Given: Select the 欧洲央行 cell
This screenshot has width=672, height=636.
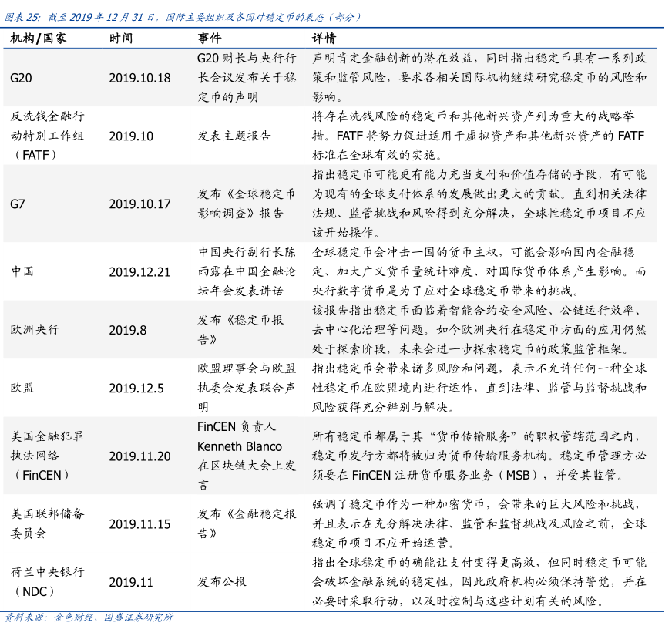Looking at the screenshot, I should [x=35, y=329].
